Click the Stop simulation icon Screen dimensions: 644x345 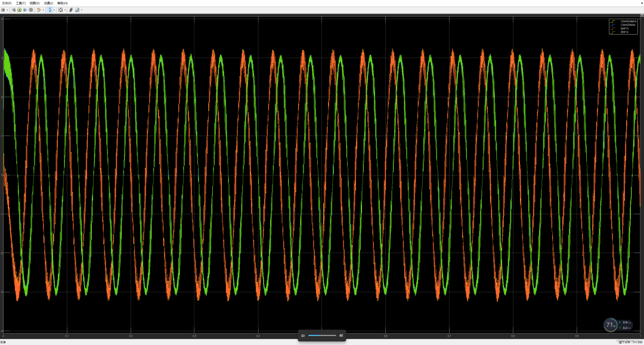pyautogui.click(x=31, y=10)
